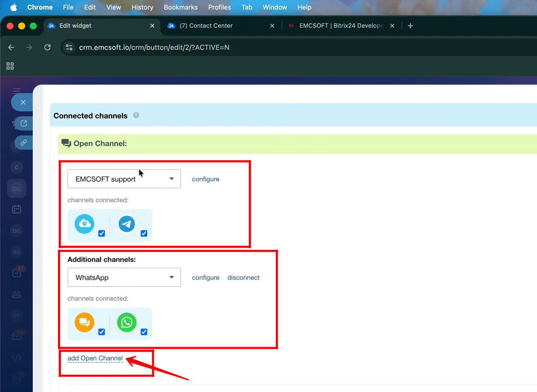Screen dimensions: 537x392
Task: Expand the EMCSOFT support dropdown
Action: point(124,179)
